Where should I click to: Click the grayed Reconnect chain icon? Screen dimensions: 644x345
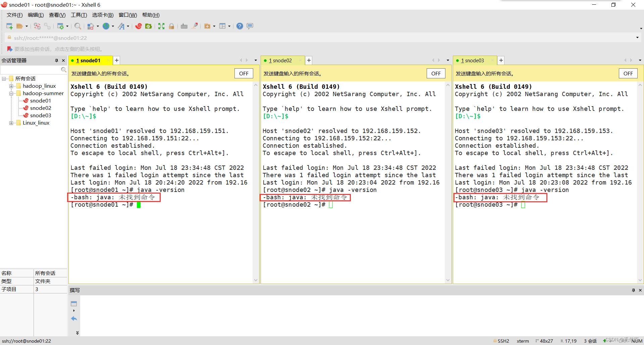point(47,26)
